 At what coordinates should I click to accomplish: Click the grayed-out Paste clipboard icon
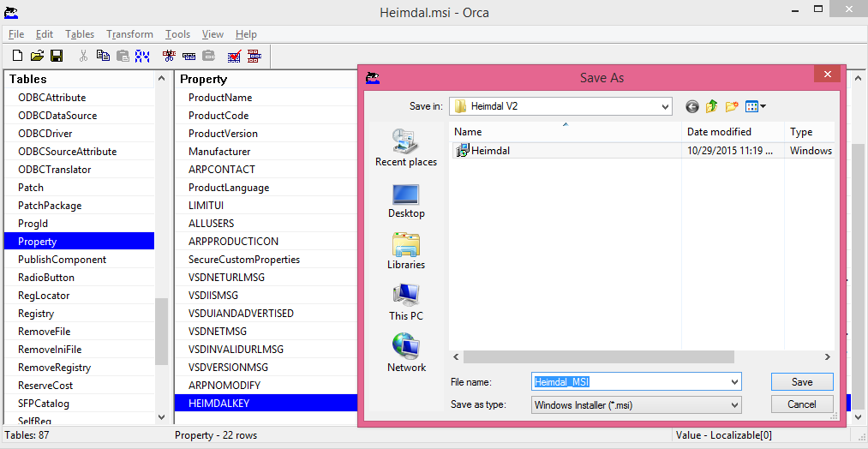123,56
